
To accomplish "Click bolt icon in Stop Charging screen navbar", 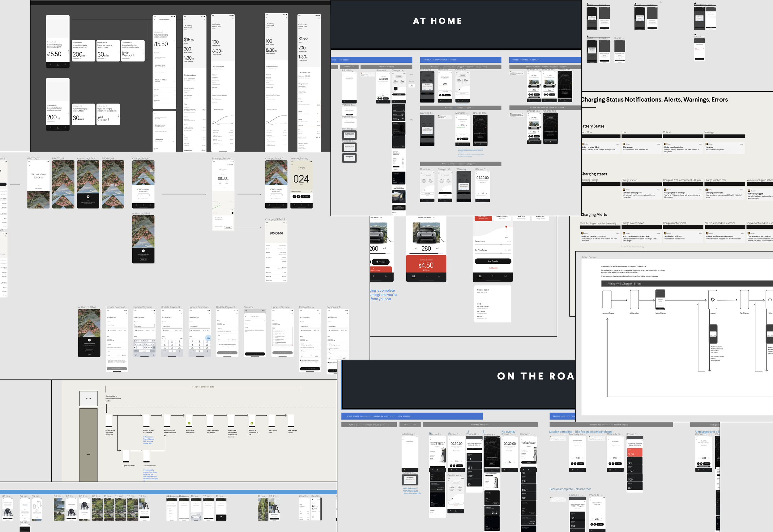I will point(493,276).
